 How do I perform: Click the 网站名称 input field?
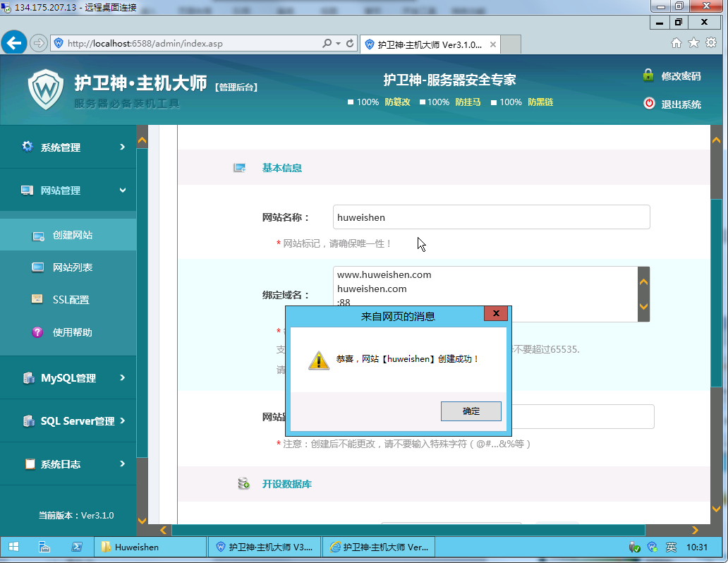pos(491,217)
